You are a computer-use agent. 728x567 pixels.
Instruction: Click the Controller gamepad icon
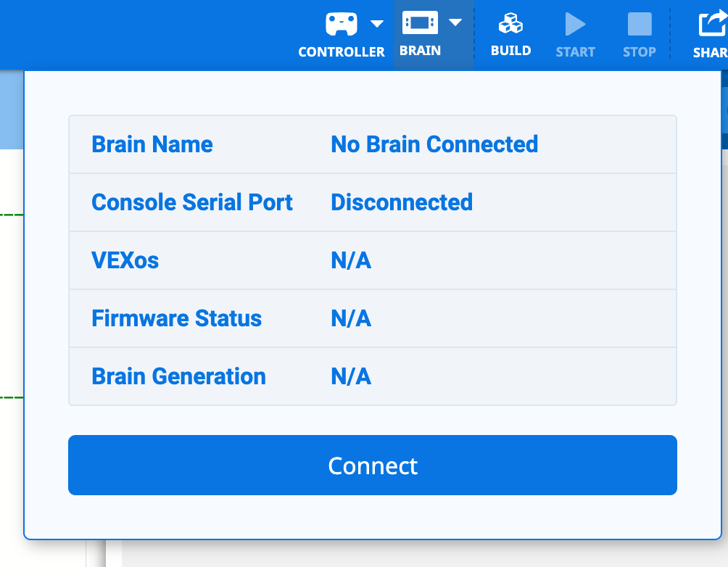pos(341,24)
